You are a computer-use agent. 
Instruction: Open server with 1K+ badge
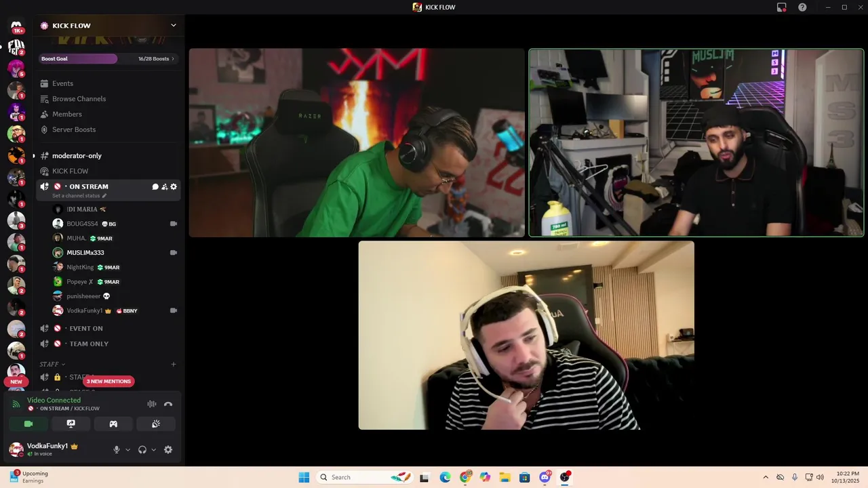(x=16, y=26)
